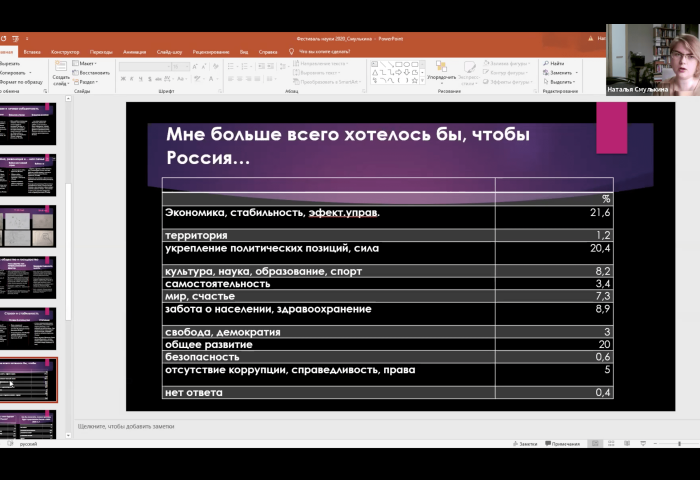Image resolution: width=700 pixels, height=480 pixels.
Task: Switch to the Анимация ribbon tab
Action: (x=134, y=51)
